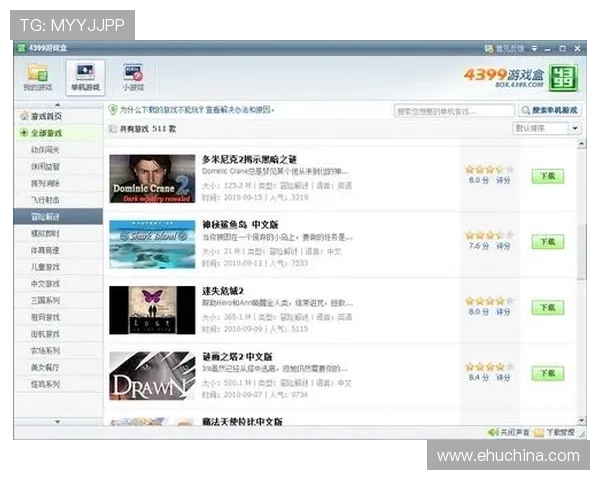
Task: Choose the 体育竞速 category
Action: click(58, 250)
